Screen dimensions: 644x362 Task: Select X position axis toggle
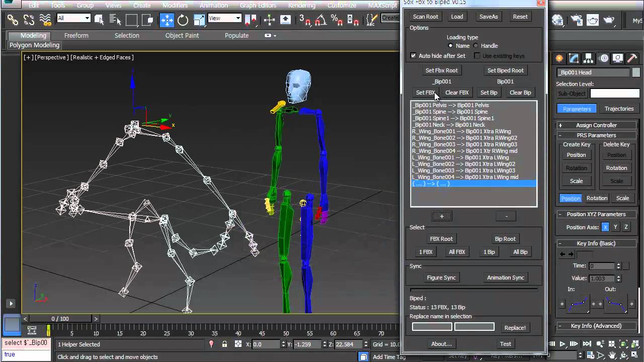point(605,227)
